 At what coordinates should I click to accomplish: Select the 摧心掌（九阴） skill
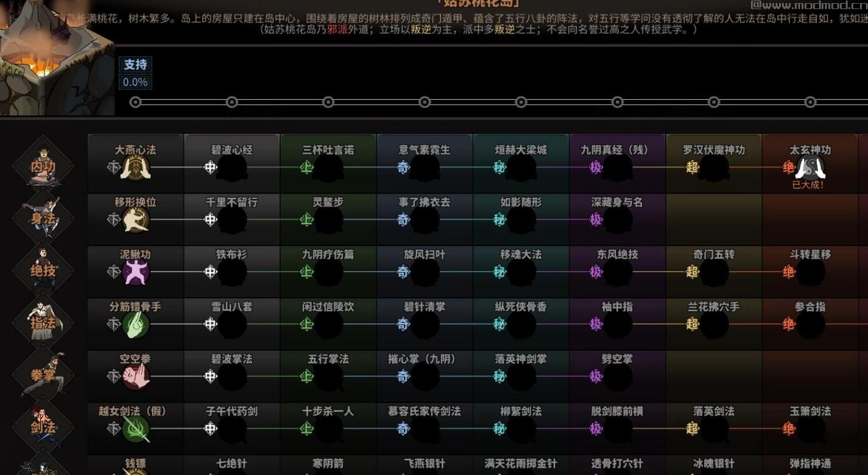[x=425, y=376]
